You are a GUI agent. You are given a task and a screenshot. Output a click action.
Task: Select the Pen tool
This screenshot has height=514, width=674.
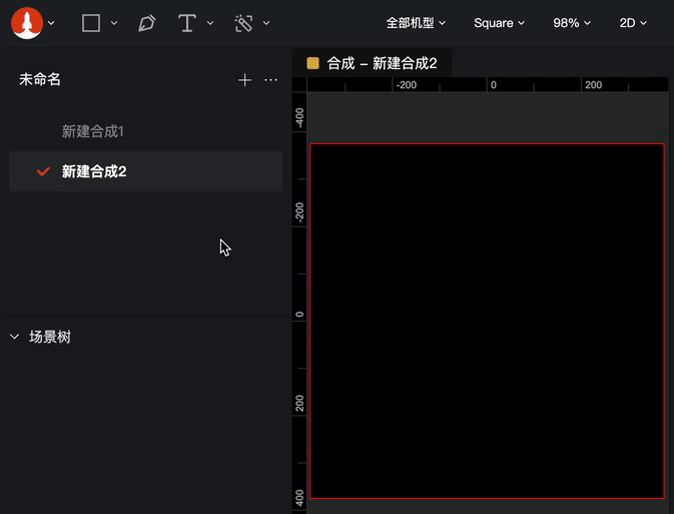tap(147, 23)
